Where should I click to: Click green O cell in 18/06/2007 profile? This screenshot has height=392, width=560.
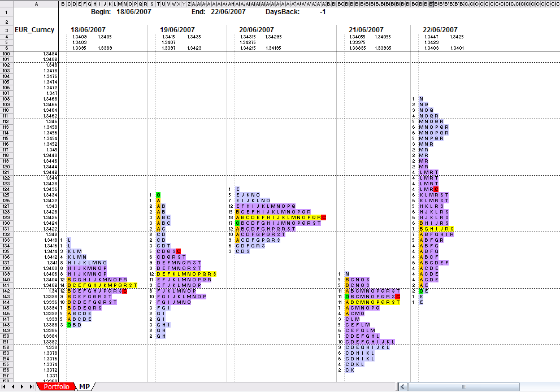point(69,325)
